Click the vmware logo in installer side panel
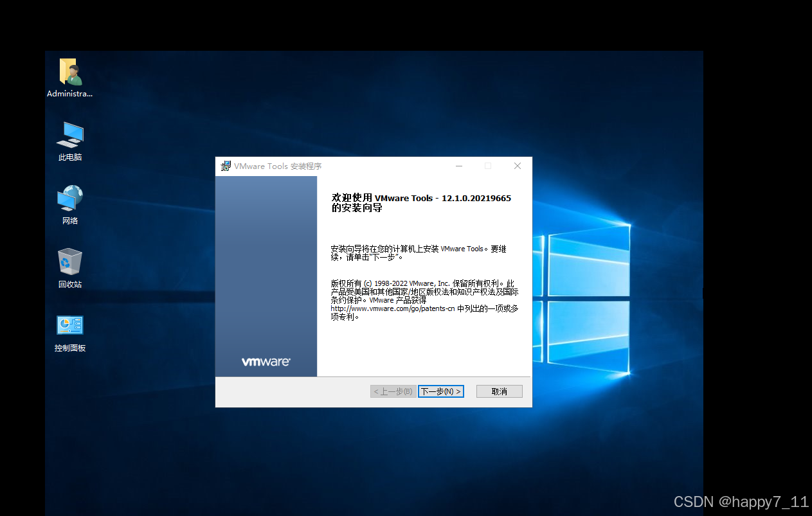The image size is (812, 516). 266,362
